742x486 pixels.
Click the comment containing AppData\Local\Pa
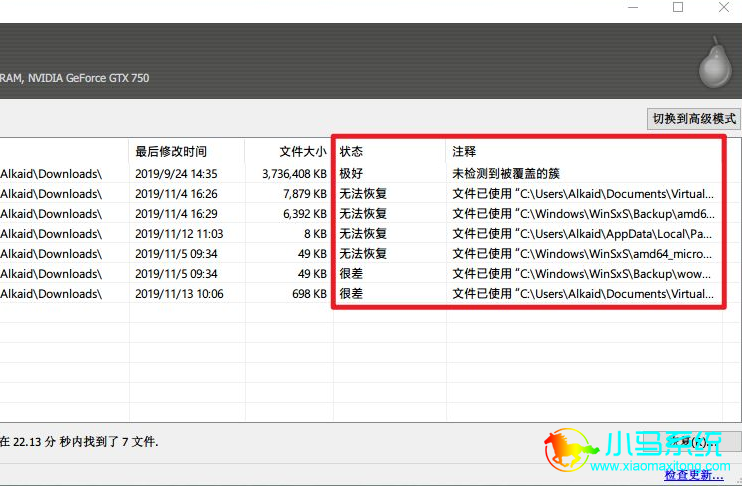pos(582,234)
